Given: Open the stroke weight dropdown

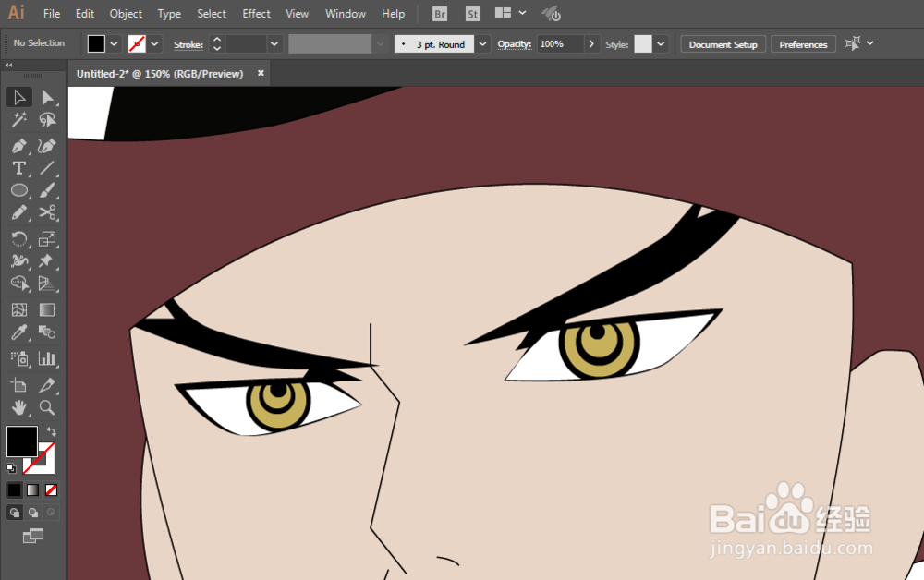Looking at the screenshot, I should click(274, 44).
